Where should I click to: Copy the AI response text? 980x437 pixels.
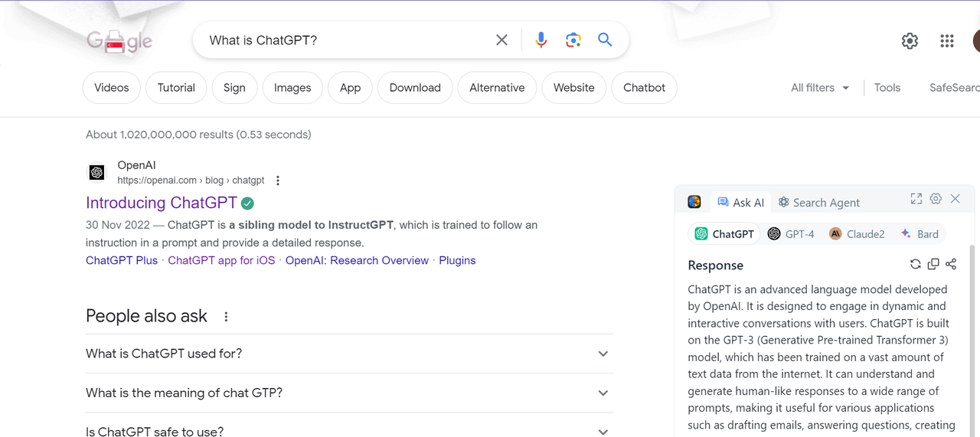pyautogui.click(x=933, y=264)
